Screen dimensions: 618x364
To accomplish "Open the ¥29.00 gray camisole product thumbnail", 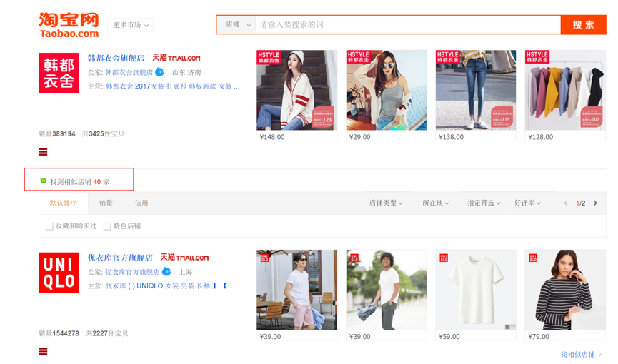I will click(x=387, y=90).
